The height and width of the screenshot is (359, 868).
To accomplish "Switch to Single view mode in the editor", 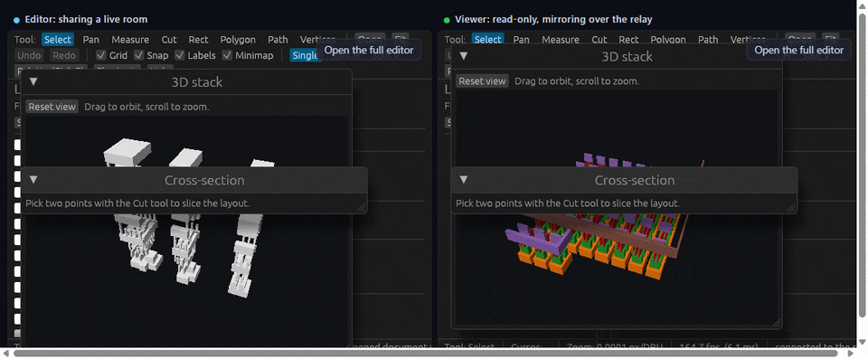I will pyautogui.click(x=305, y=55).
